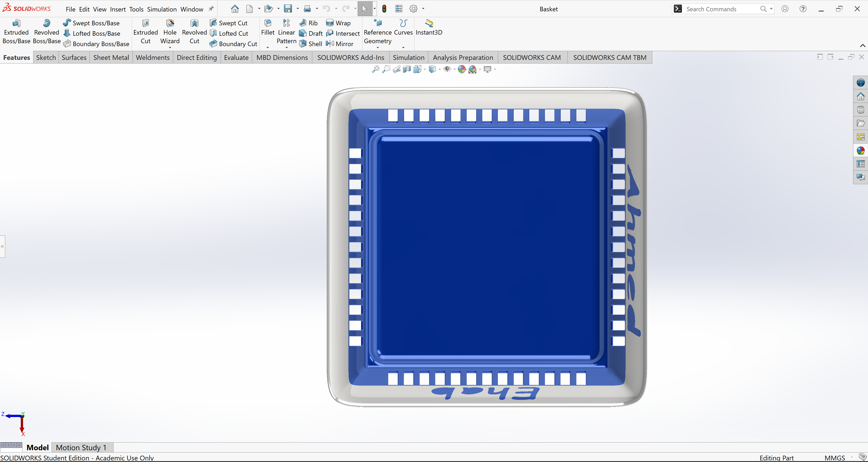Open Edit Appearance color ball

pyautogui.click(x=462, y=69)
